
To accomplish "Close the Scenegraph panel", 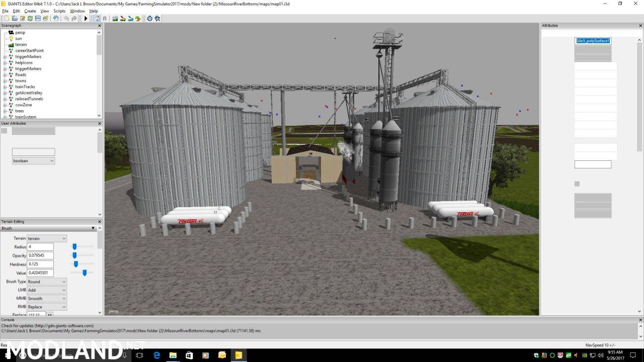I will click(x=99, y=26).
